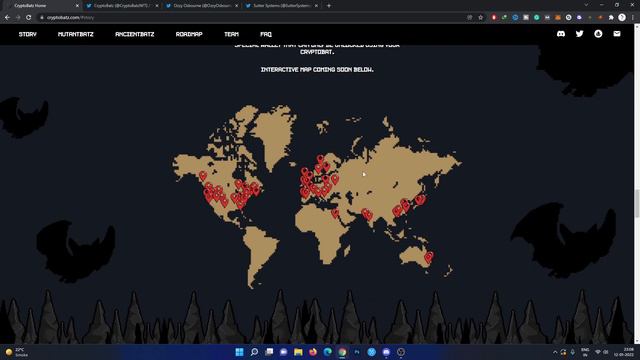Click the address bar URL field

pos(253,18)
